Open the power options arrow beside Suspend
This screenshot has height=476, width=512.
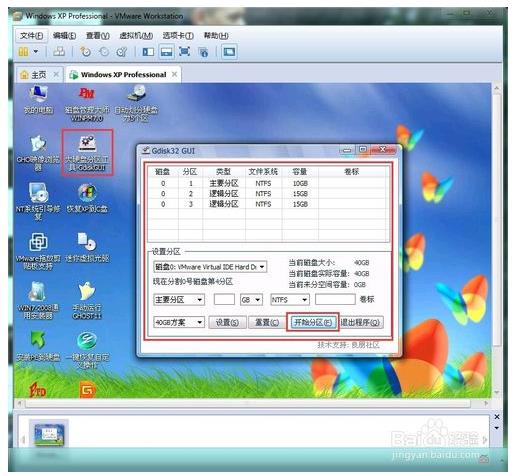coord(36,52)
